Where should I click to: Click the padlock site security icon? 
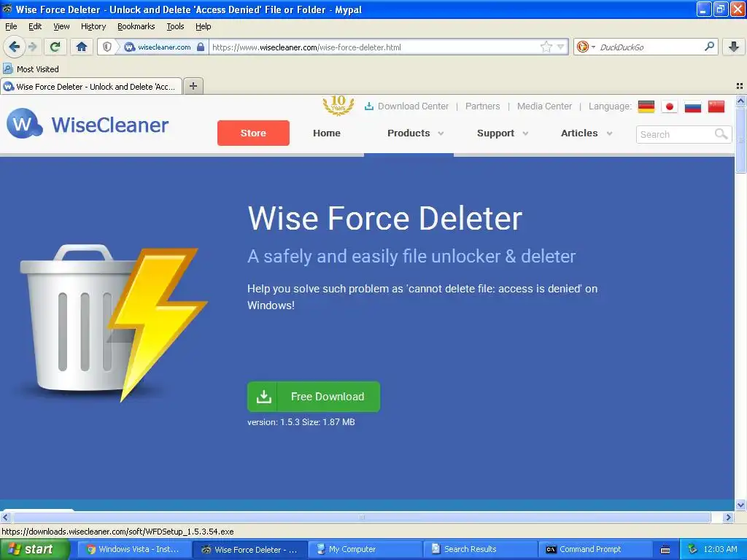click(x=201, y=47)
